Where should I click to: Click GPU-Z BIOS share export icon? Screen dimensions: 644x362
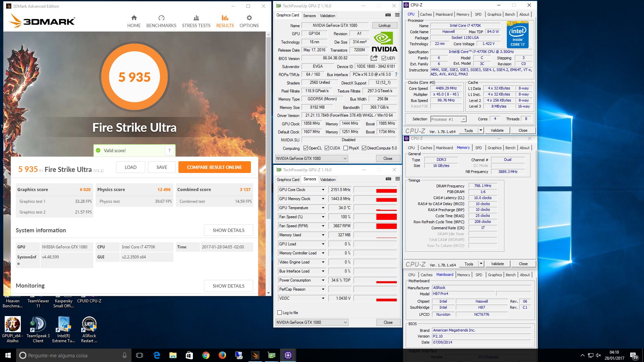[374, 58]
